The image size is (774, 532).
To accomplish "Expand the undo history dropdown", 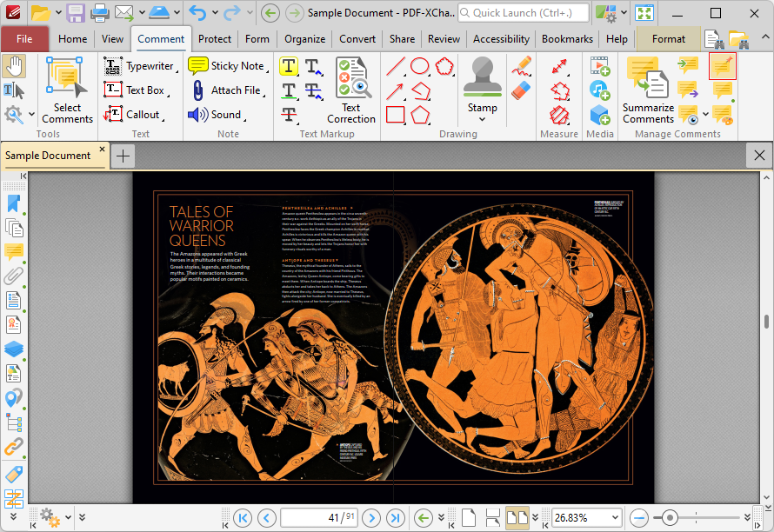I will click(x=215, y=12).
